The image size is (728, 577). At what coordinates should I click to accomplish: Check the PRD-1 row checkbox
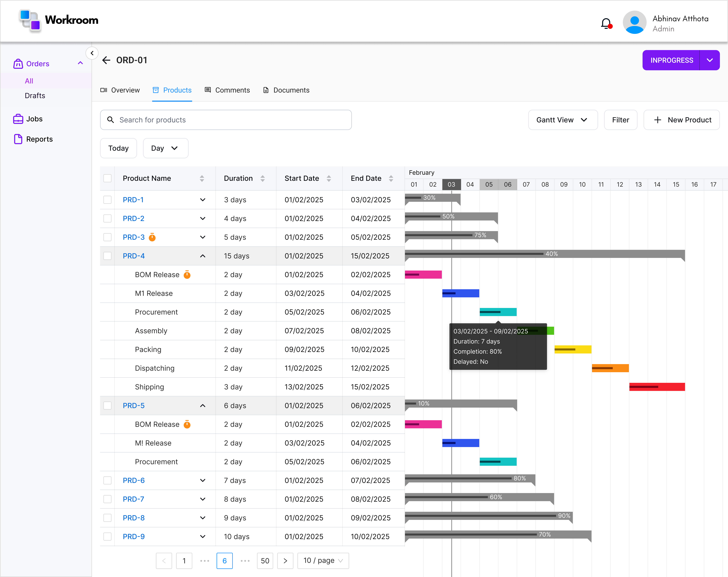point(107,200)
